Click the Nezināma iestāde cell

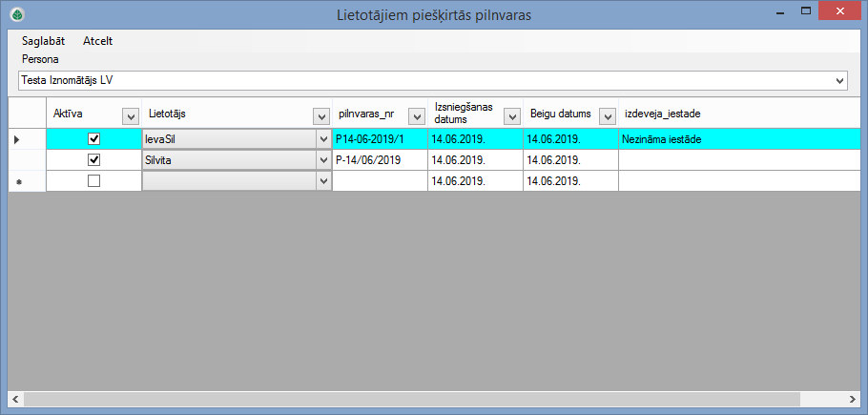pos(739,139)
